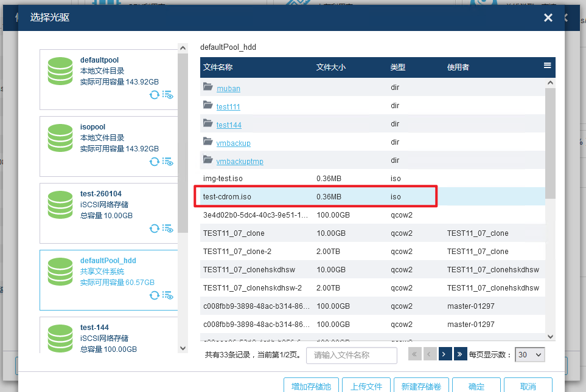Screen dimensions: 586x392
Task: View file list of defaultpool
Action: point(167,95)
